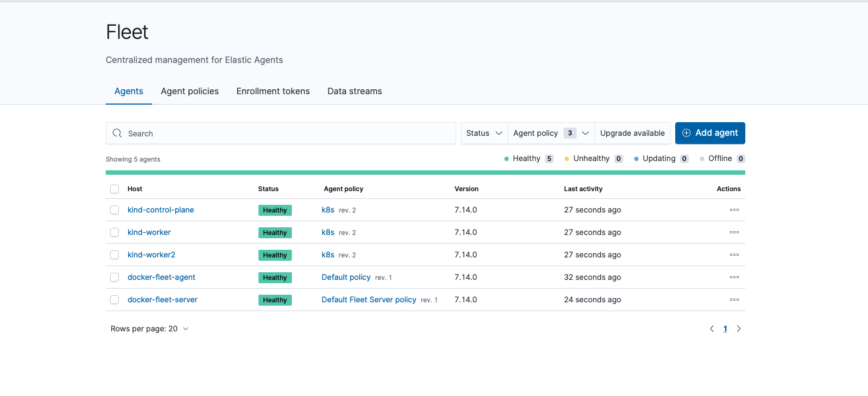Switch to the Agents tab
This screenshot has height=396, width=868.
pyautogui.click(x=129, y=91)
